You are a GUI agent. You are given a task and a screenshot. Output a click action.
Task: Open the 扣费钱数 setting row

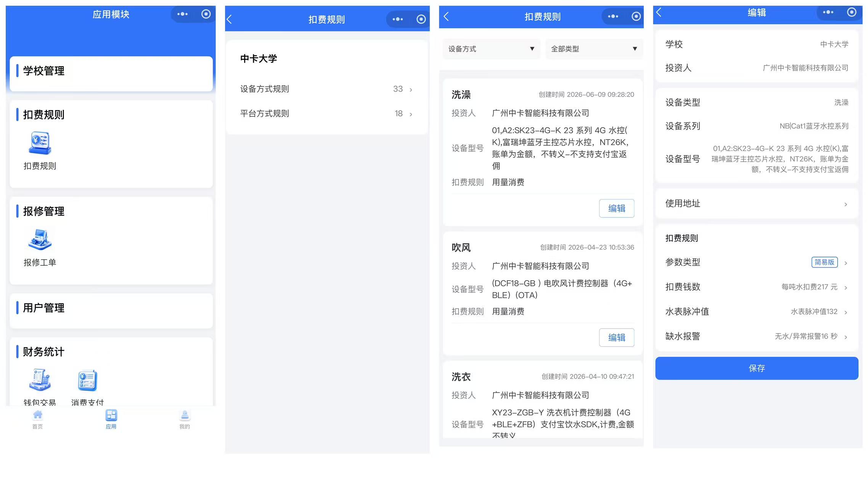click(x=757, y=287)
